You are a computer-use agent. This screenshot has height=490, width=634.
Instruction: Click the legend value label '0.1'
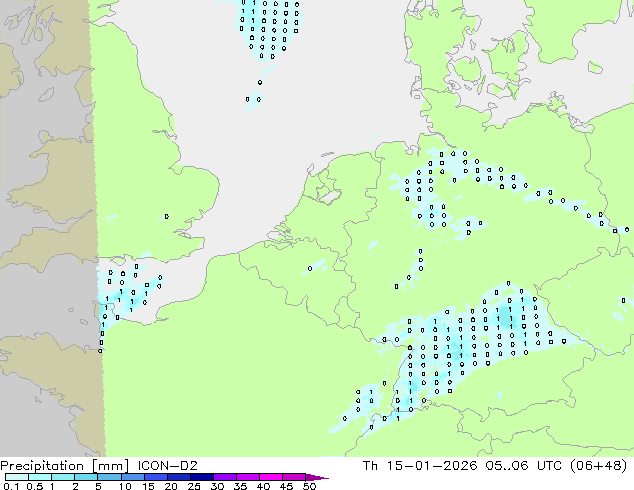click(11, 486)
